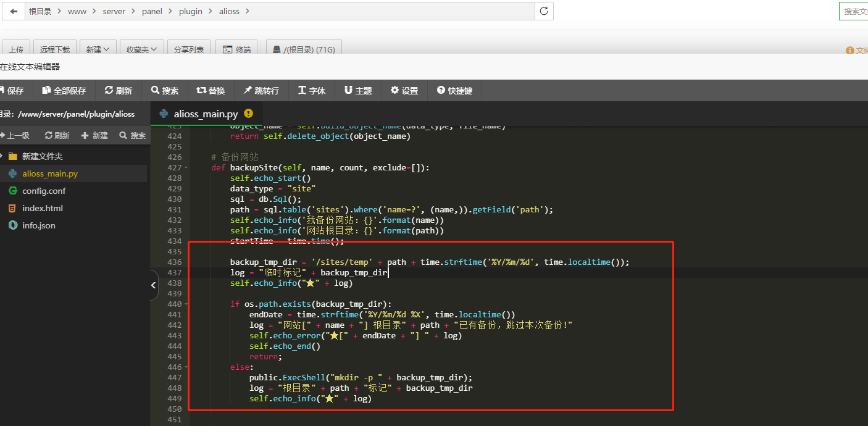Click the 保存 save icon in editor toolbar
Screen dimensions: 868x426
point(2,90)
